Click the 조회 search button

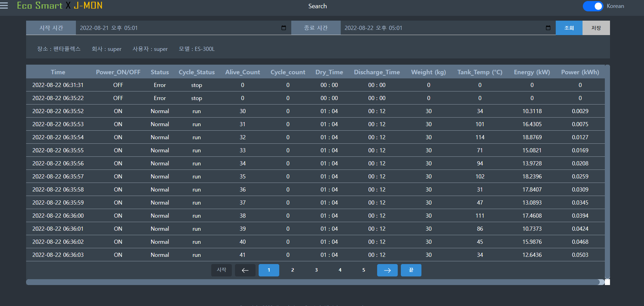coord(569,28)
